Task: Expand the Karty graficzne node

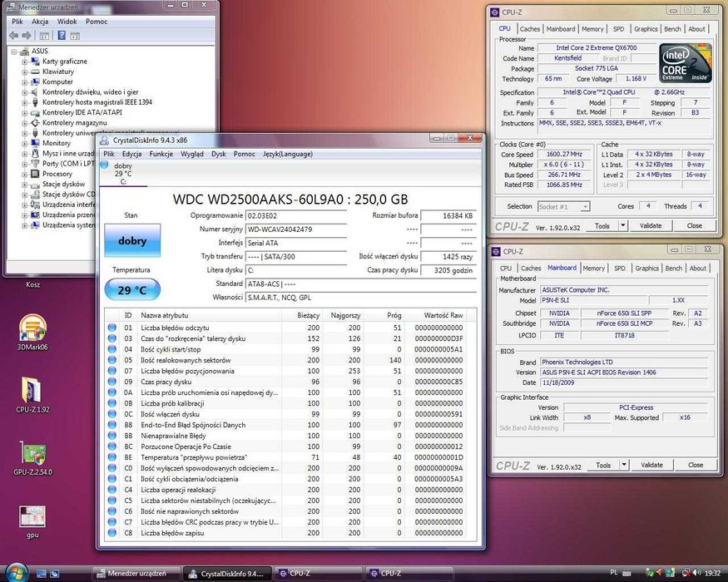Action: click(x=25, y=62)
